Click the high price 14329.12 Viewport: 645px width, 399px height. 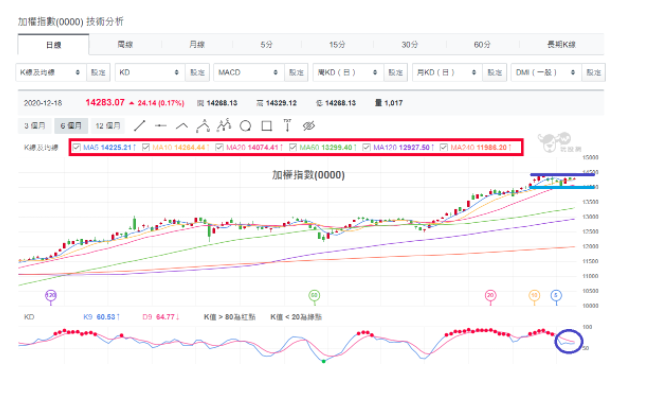click(281, 103)
